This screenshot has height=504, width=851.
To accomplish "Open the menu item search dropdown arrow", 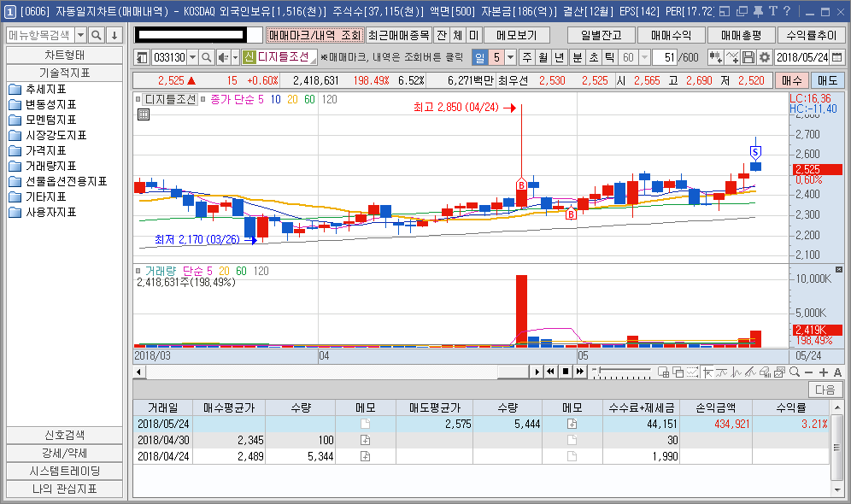I will click(81, 35).
